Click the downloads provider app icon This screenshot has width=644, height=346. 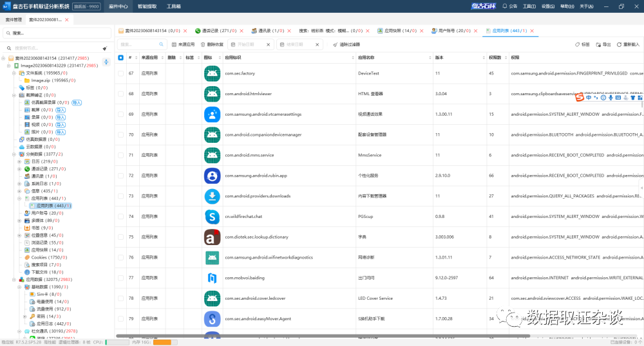tap(212, 196)
